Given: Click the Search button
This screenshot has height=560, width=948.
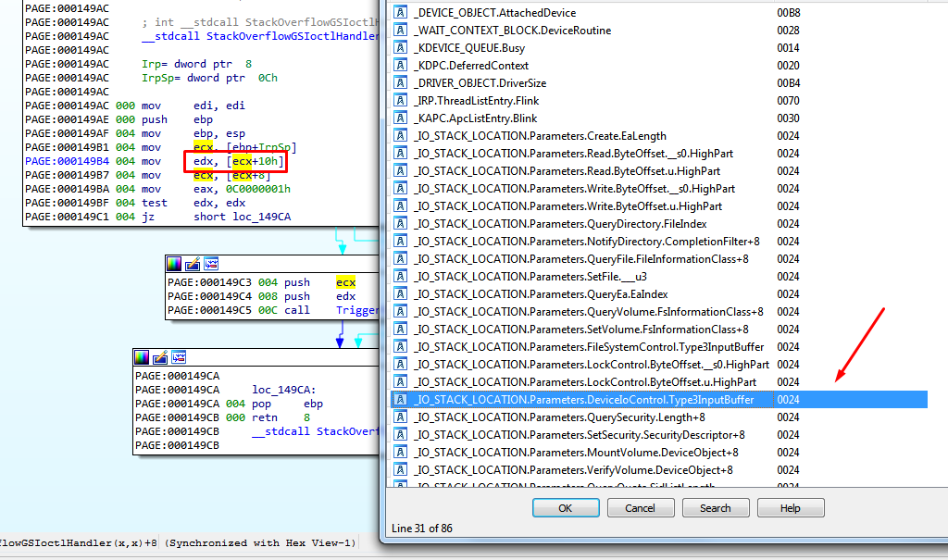Looking at the screenshot, I should (715, 508).
